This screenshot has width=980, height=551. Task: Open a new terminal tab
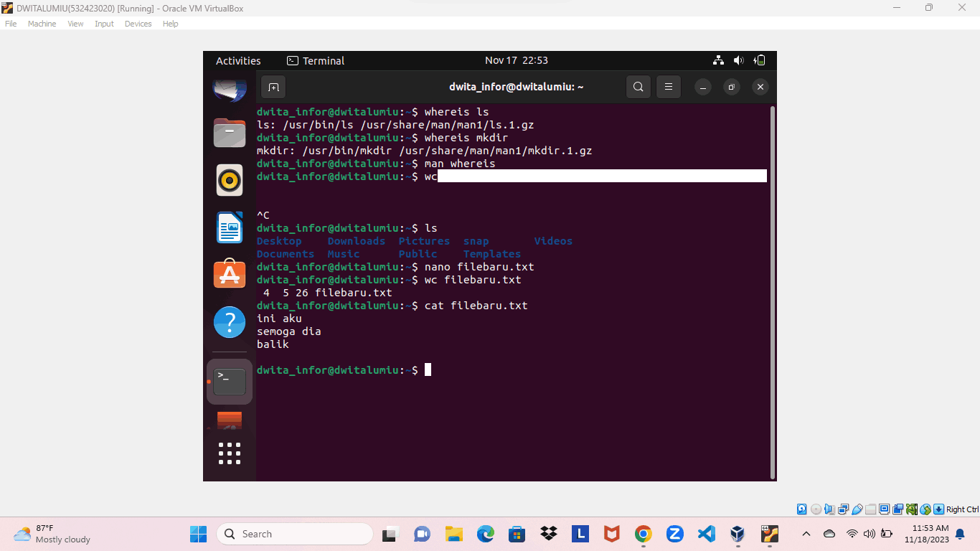(273, 87)
